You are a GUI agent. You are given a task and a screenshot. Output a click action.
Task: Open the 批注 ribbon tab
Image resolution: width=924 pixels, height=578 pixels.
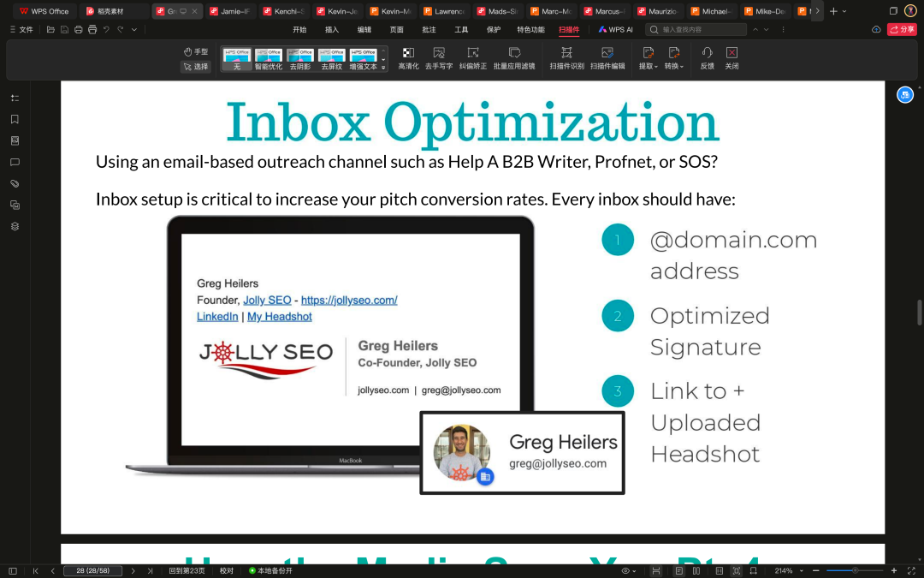pyautogui.click(x=429, y=29)
